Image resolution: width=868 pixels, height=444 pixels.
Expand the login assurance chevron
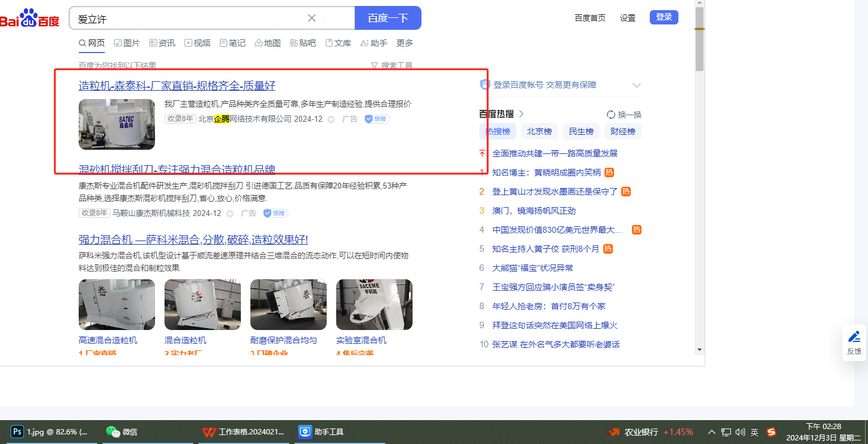637,85
